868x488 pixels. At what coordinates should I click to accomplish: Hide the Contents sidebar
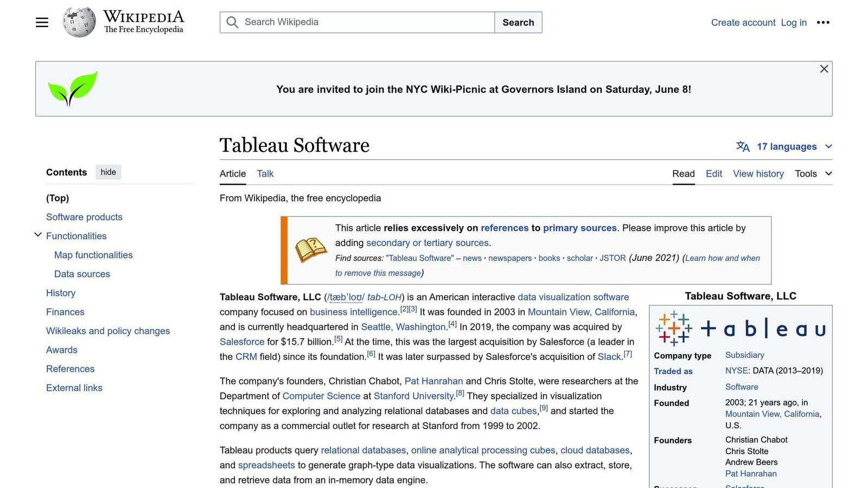point(108,172)
